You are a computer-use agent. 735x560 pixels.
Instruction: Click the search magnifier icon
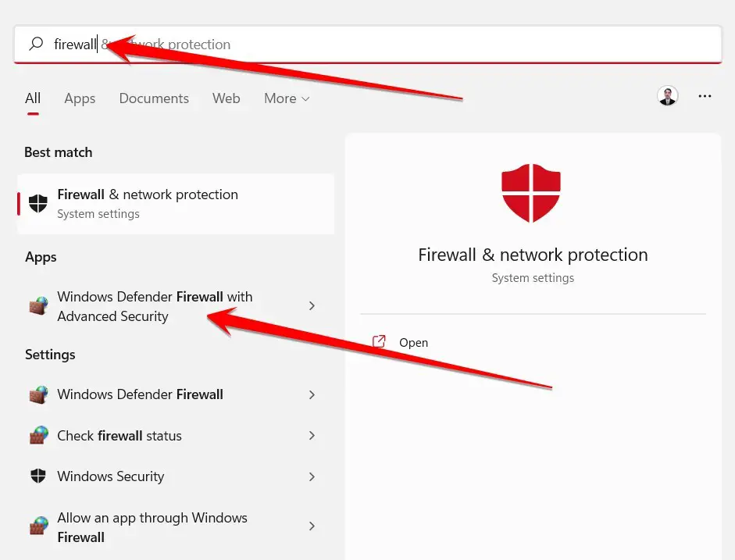[36, 44]
